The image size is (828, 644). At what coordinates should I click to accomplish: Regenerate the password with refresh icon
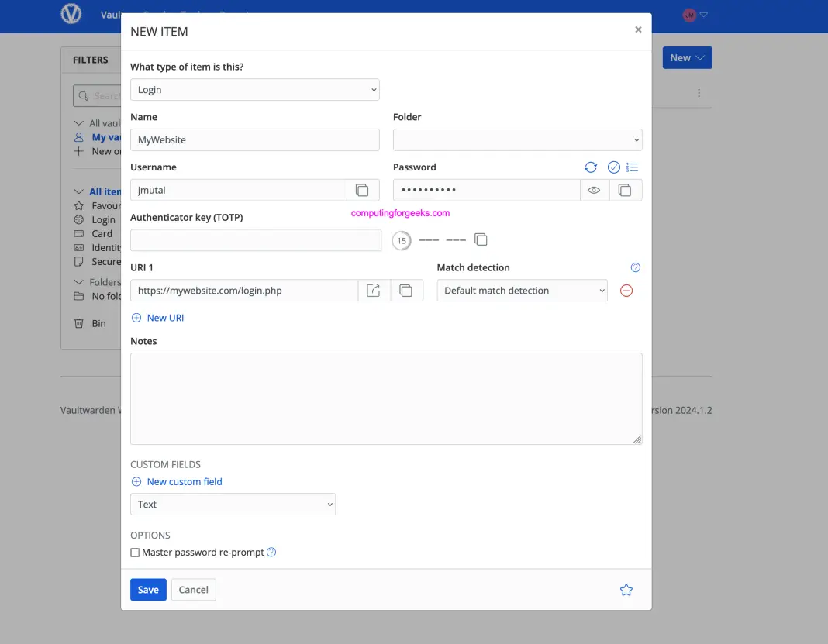[x=591, y=167]
